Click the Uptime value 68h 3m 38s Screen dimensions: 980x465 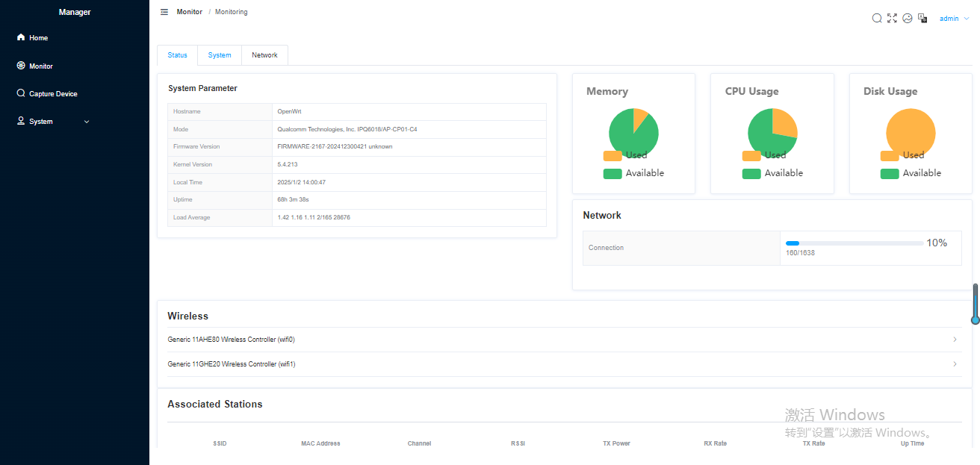(x=293, y=200)
